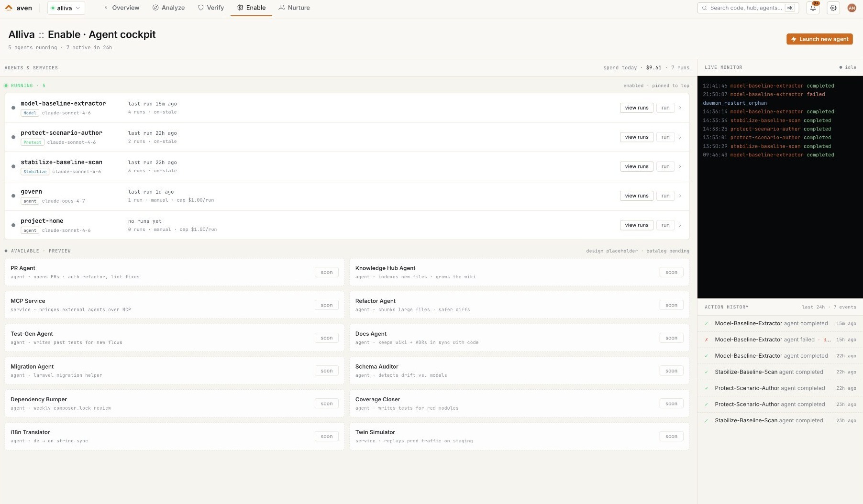Launch a new agent

(819, 39)
